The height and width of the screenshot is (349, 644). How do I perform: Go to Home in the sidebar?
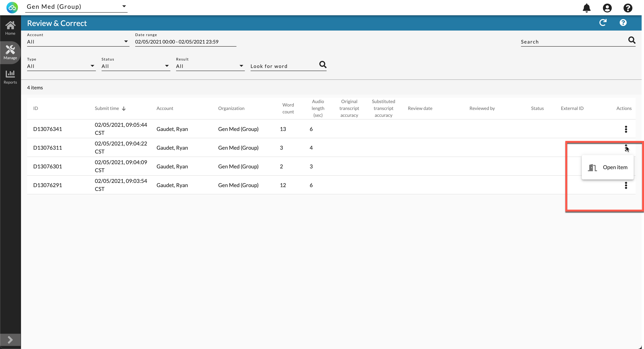point(10,28)
